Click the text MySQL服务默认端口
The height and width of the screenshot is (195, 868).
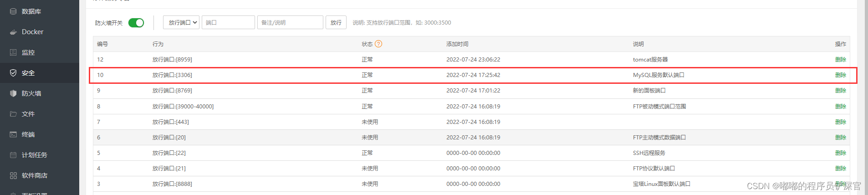[659, 75]
